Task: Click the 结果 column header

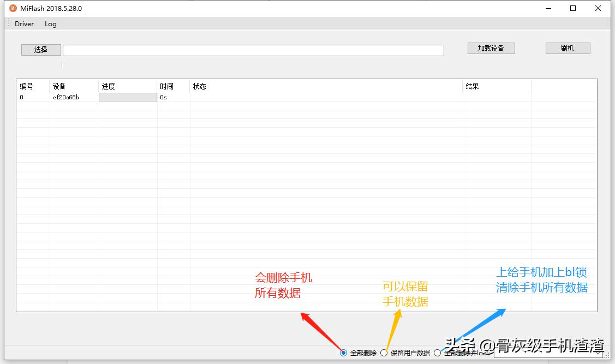Action: [x=473, y=86]
